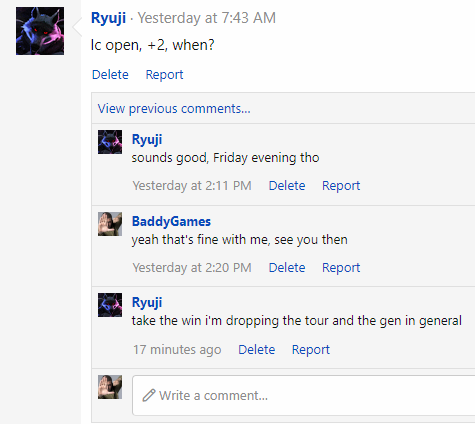The image size is (475, 424).
Task: Delete BaddyGames' 'yeah that's fine' comment
Action: point(287,268)
